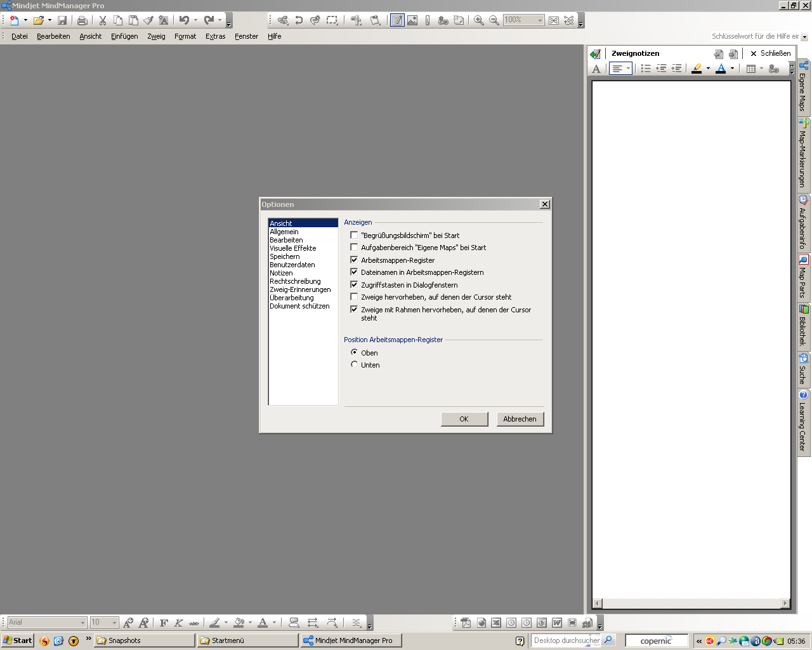Click the bullet list icon in notes panel
The height and width of the screenshot is (650, 812).
[646, 69]
